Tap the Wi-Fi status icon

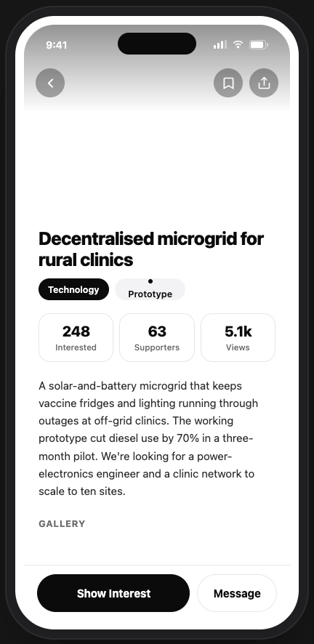tap(238, 44)
